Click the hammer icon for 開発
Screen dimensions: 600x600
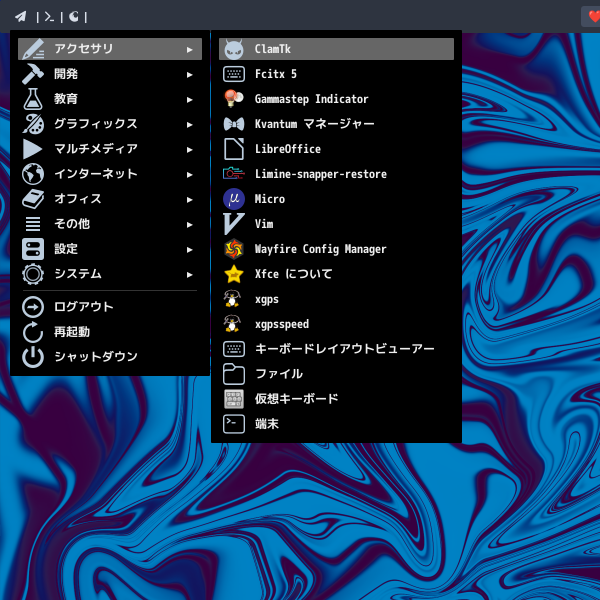point(33,74)
